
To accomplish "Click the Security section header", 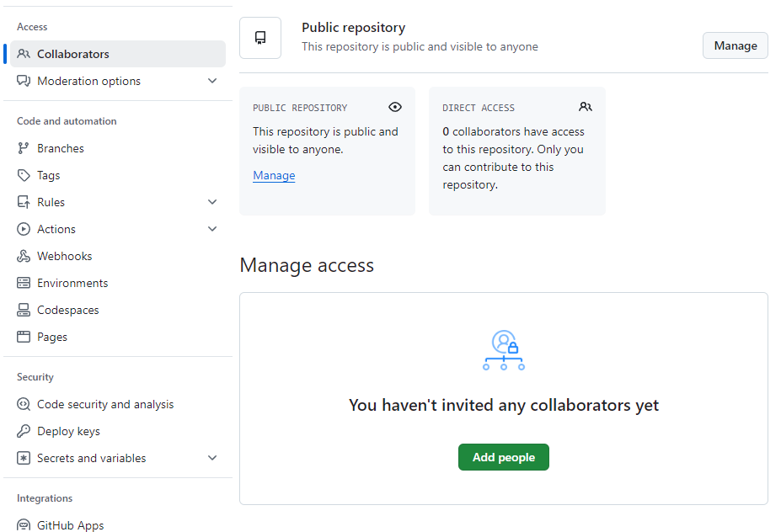I will point(35,377).
